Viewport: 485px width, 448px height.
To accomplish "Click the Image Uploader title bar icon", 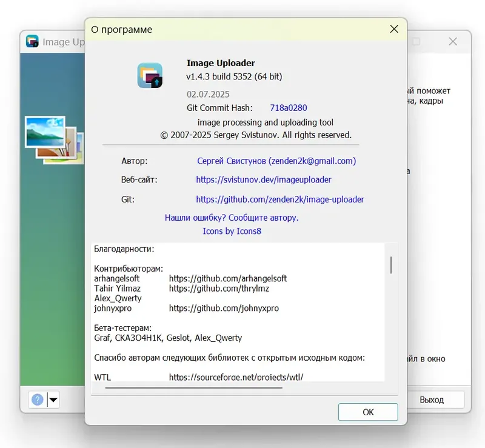I will click(x=32, y=41).
